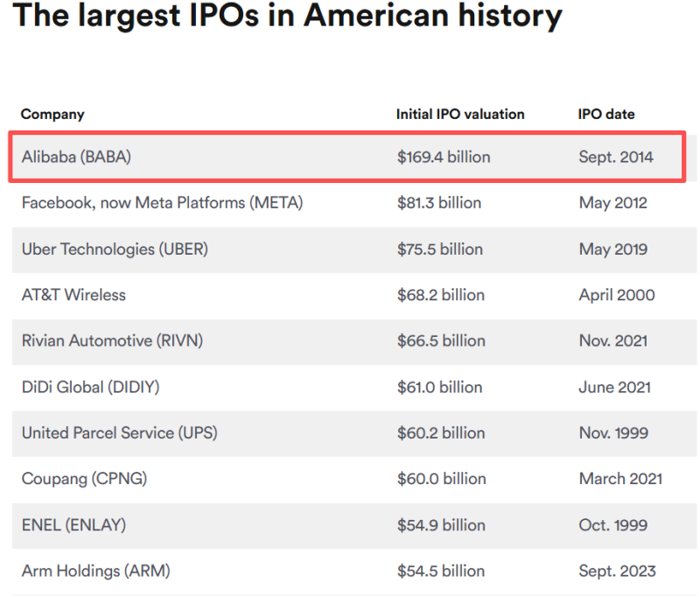Select the Uber Technologies (UBER) row

tap(354, 249)
